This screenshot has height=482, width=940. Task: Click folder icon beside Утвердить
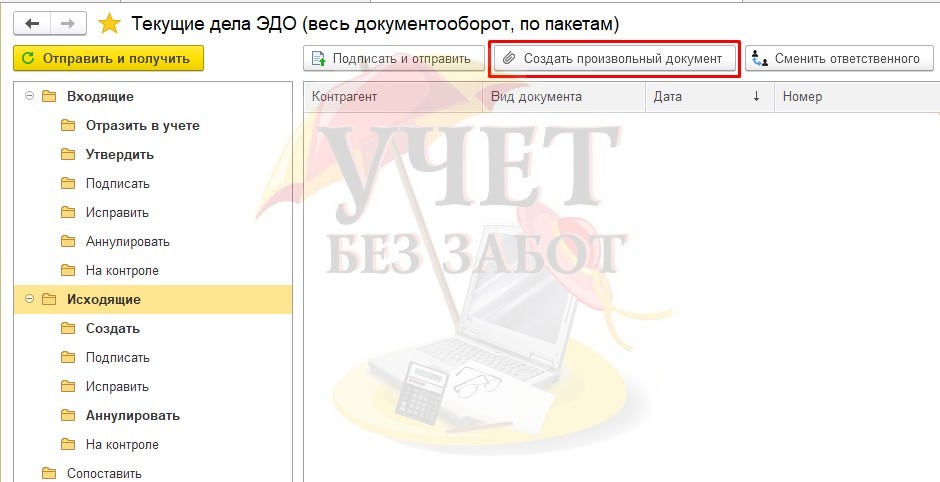pos(68,155)
